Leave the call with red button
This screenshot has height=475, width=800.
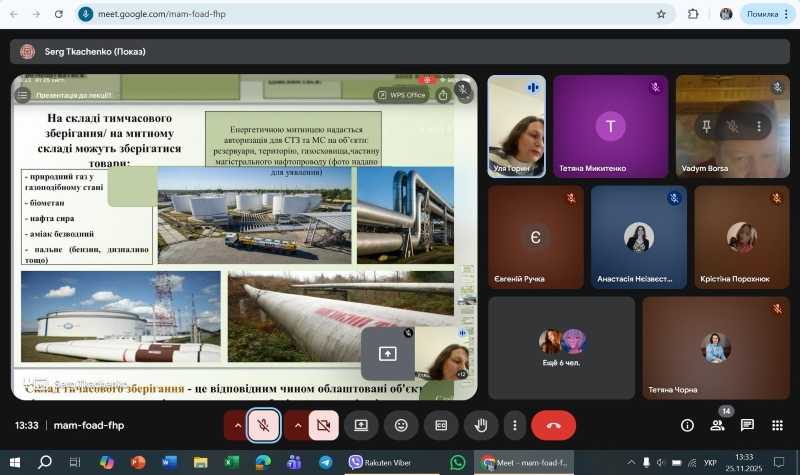(553, 425)
